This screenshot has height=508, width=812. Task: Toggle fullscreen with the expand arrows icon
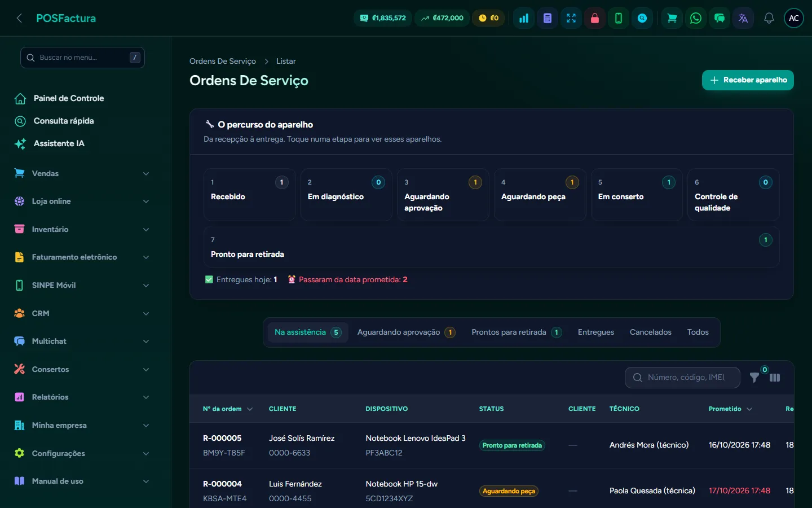pos(571,18)
